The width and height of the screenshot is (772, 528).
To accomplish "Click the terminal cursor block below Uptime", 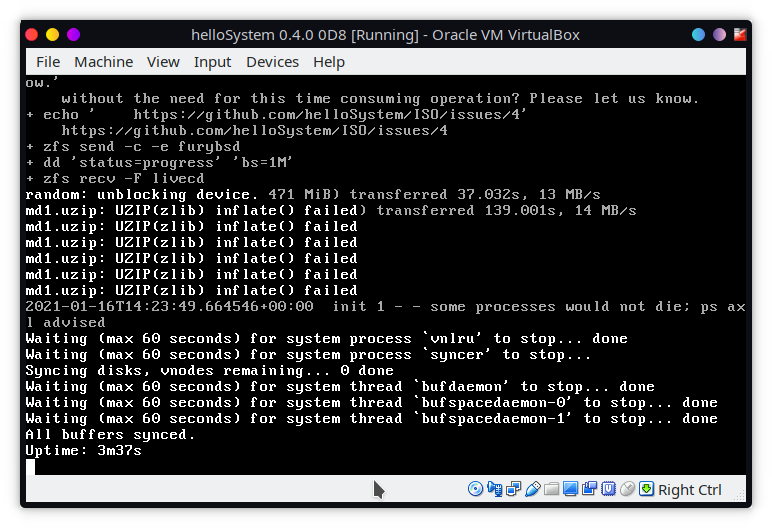I will tap(31, 467).
